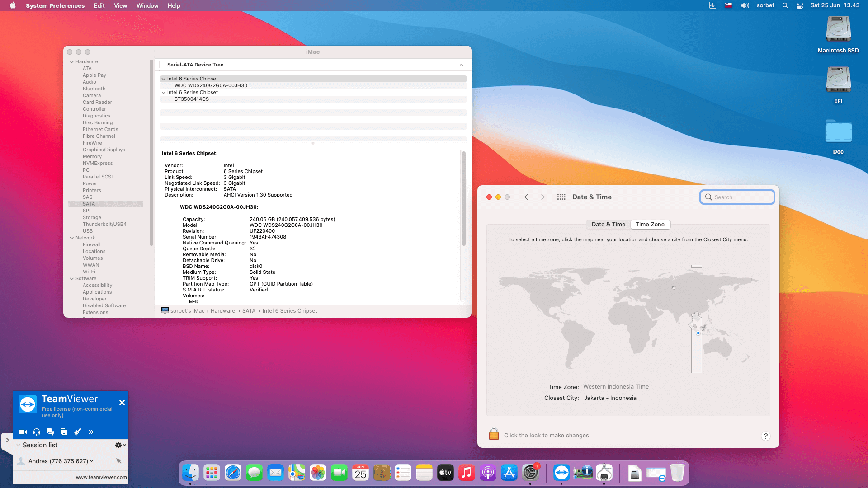Open Macintosh SSD desktop drive

tap(838, 34)
